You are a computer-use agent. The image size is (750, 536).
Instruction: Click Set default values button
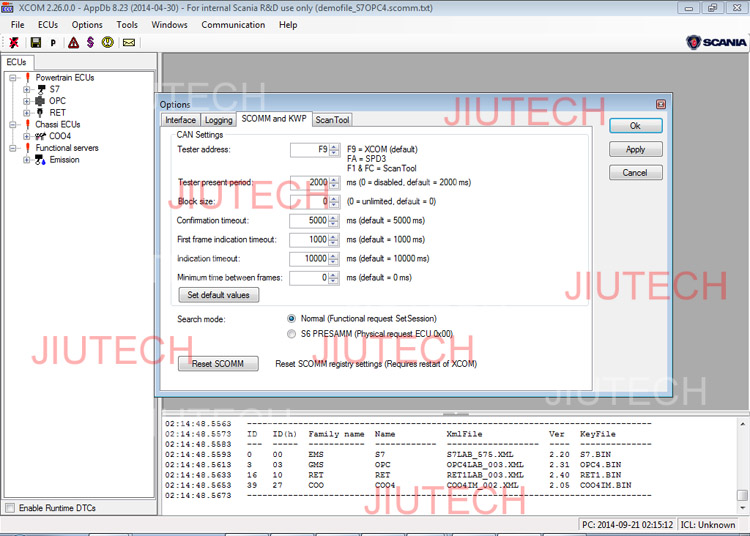[x=219, y=295]
